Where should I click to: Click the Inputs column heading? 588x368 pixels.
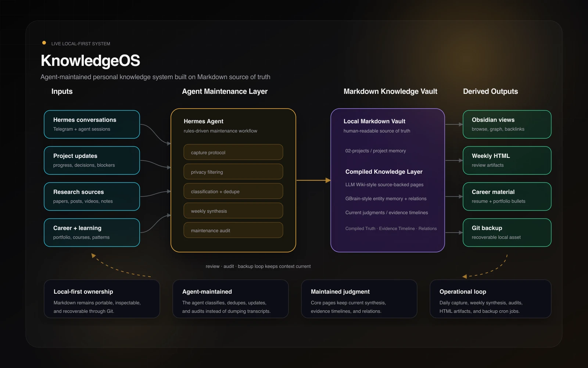pyautogui.click(x=62, y=91)
